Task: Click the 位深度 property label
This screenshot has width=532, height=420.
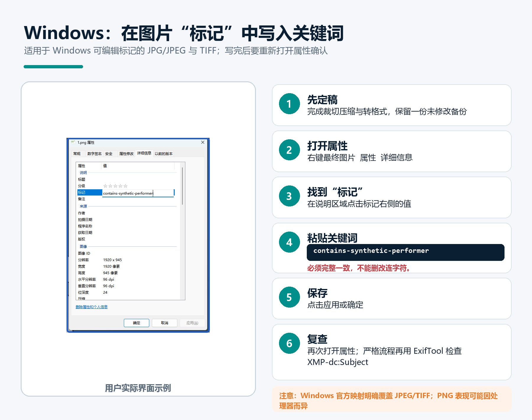Action: coord(83,293)
